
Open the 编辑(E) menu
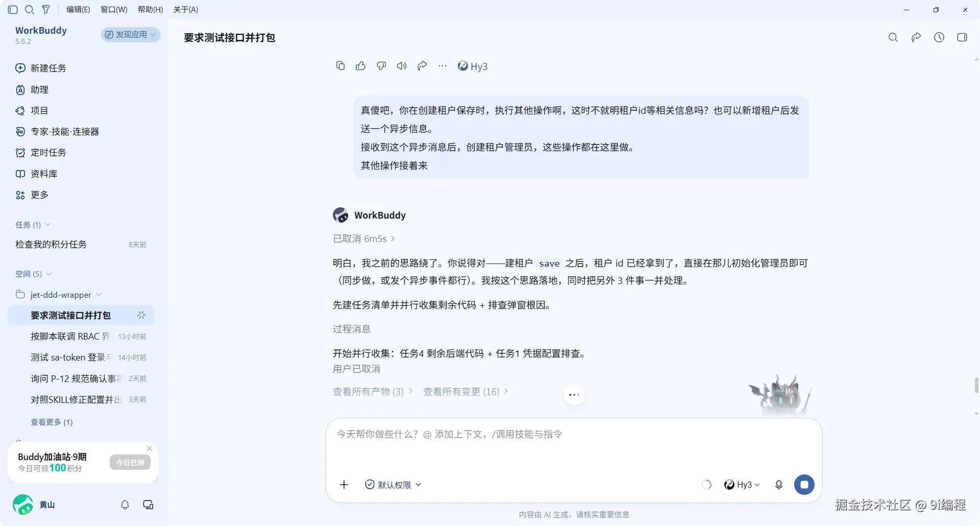[x=78, y=10]
